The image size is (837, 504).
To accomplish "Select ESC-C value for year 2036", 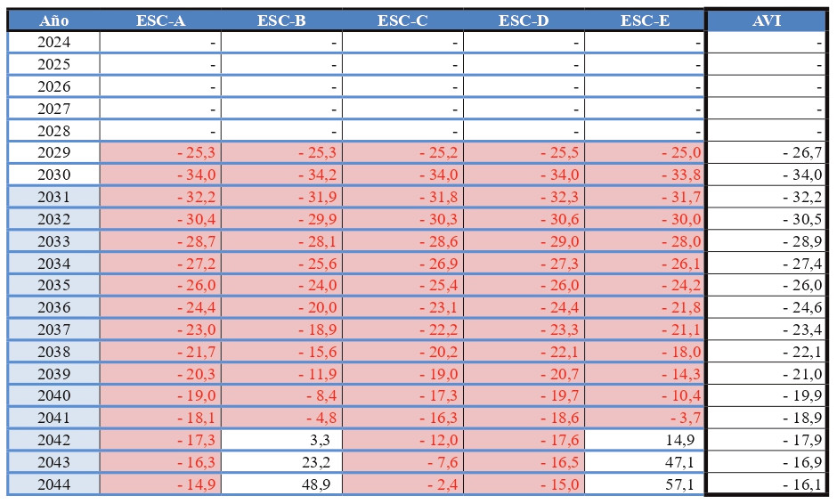I will point(402,308).
